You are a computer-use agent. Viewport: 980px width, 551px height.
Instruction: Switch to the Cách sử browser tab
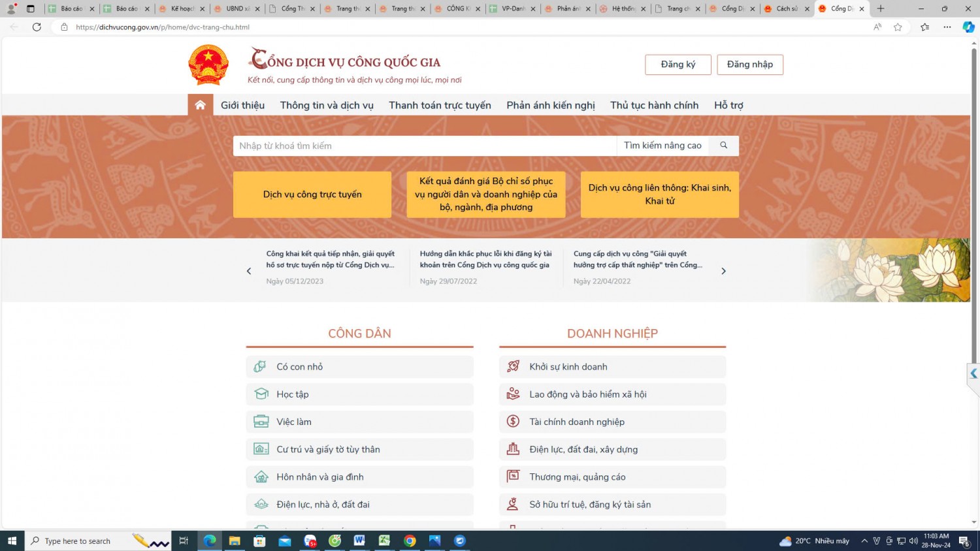click(787, 8)
